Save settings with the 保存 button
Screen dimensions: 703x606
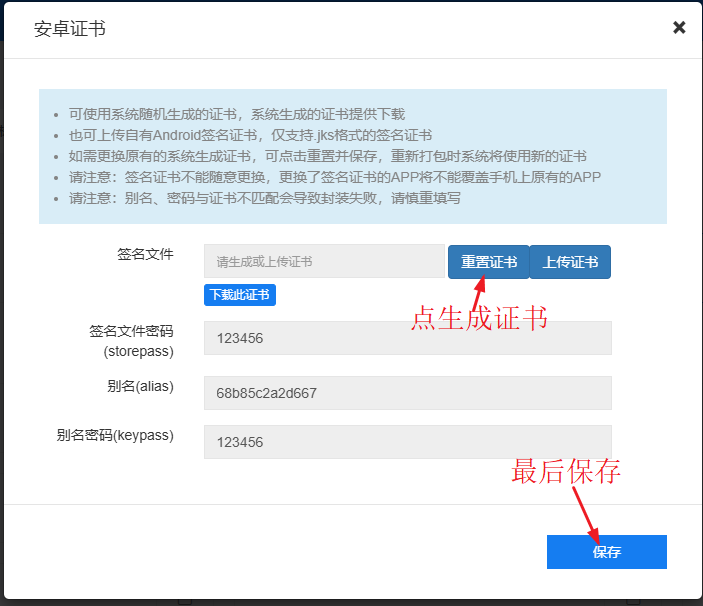606,552
